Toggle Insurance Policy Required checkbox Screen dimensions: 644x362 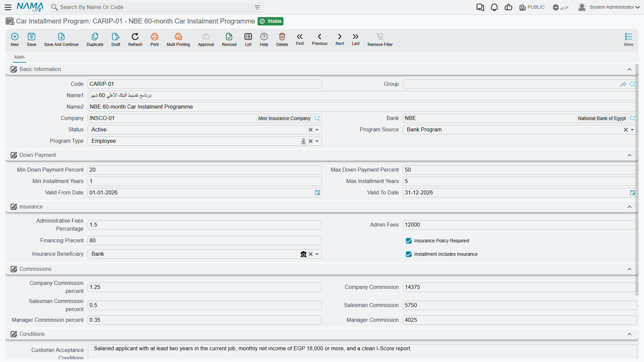click(409, 241)
